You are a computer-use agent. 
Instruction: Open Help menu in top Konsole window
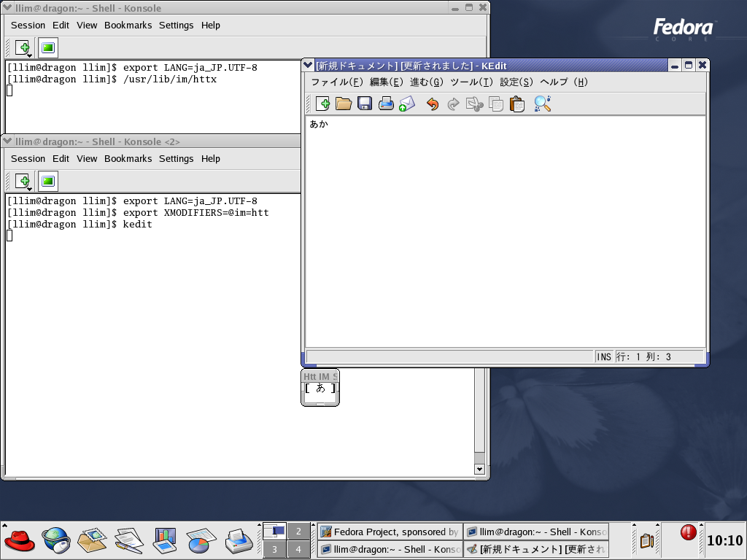coord(210,26)
